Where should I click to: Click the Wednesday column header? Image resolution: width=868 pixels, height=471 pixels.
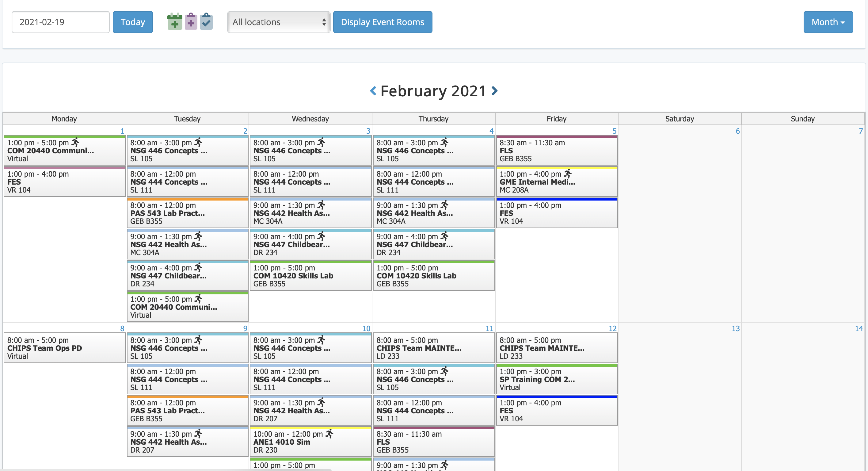click(310, 119)
